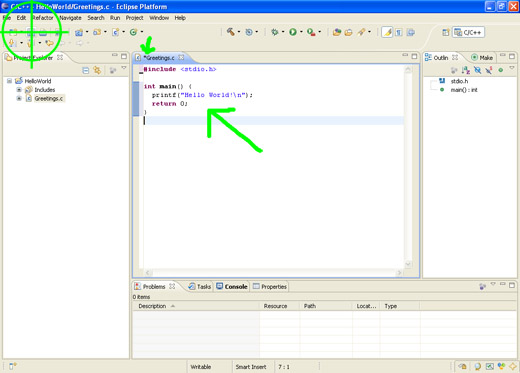Click the New Source Folder icon
520x373 pixels.
click(97, 32)
